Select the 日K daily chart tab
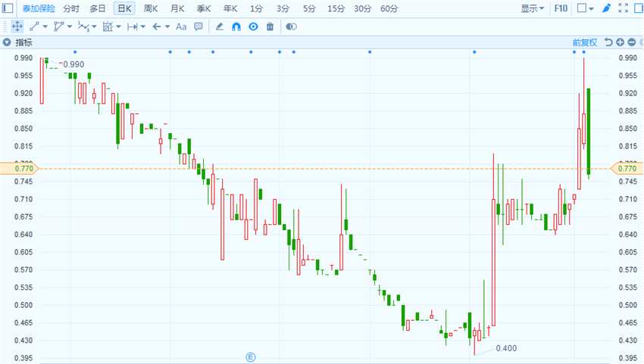 point(124,8)
